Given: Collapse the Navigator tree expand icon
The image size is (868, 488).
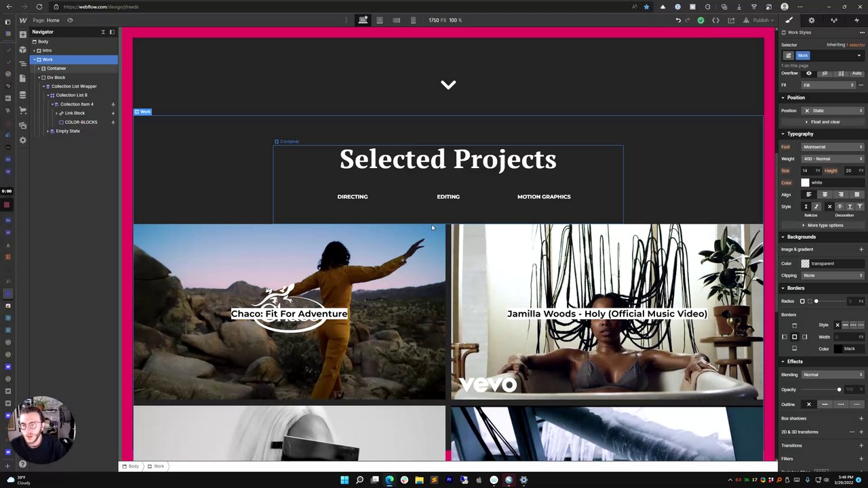Looking at the screenshot, I should (103, 32).
